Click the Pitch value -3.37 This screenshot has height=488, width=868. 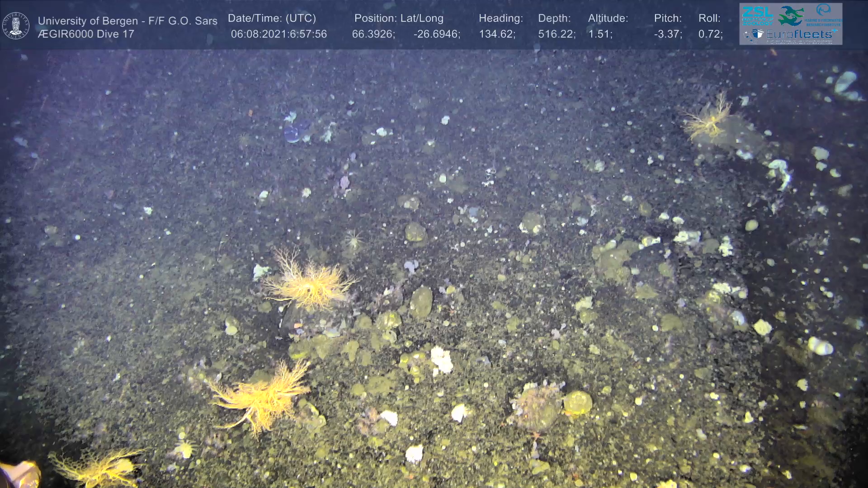(x=668, y=34)
